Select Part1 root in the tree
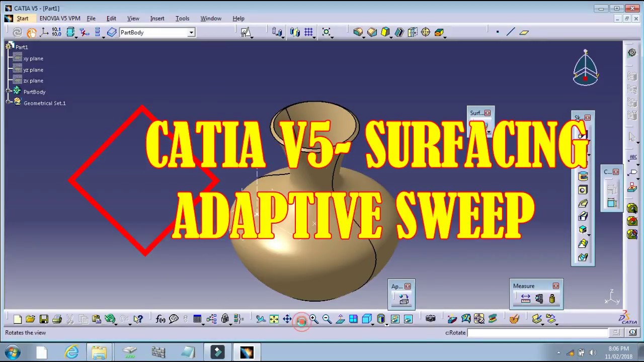The width and height of the screenshot is (644, 362). (x=22, y=47)
